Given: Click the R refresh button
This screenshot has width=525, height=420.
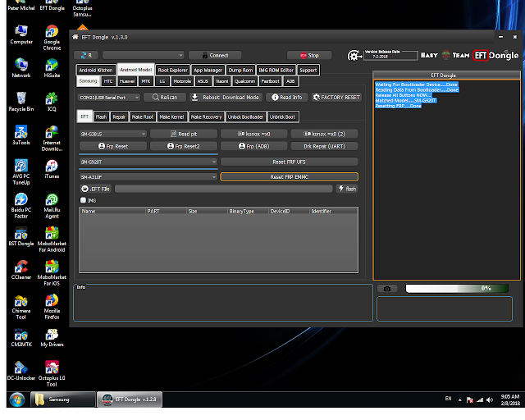Looking at the screenshot, I should click(x=86, y=55).
